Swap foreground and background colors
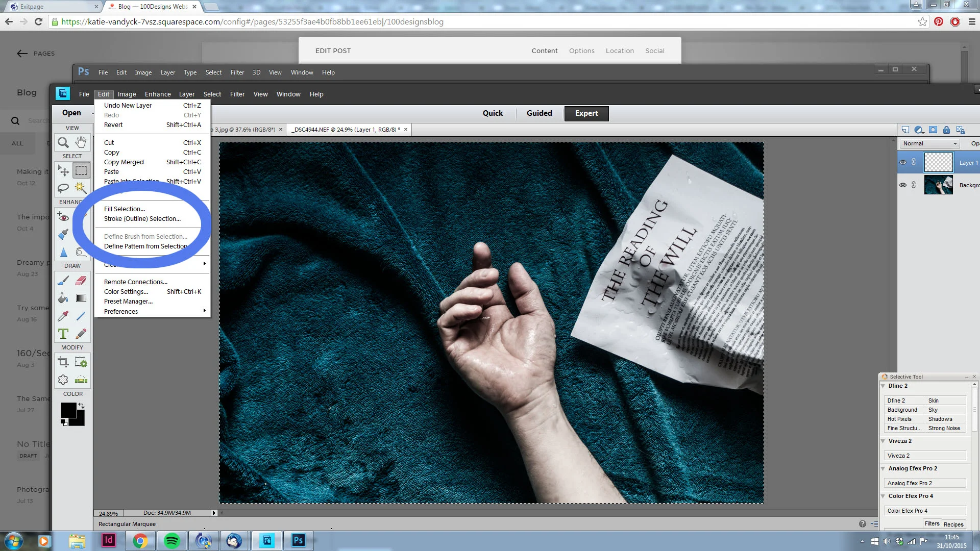The width and height of the screenshot is (980, 551). click(81, 406)
